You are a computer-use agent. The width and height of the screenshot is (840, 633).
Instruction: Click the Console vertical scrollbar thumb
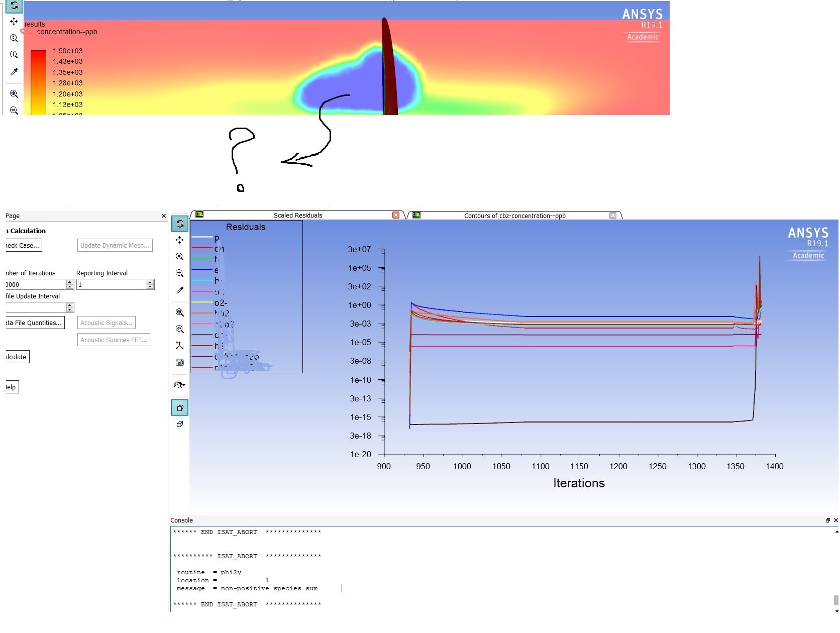[x=836, y=600]
